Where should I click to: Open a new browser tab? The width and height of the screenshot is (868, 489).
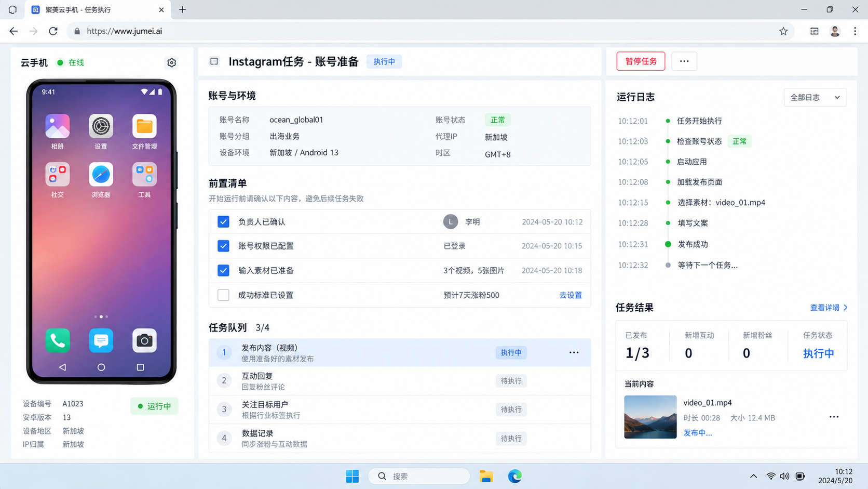coord(182,9)
